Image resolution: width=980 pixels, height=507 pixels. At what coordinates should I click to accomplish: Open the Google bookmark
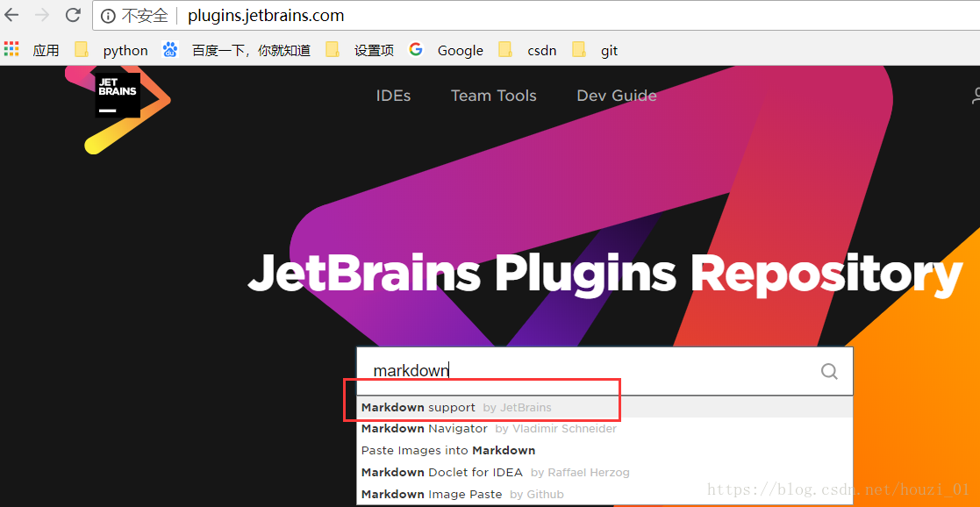(447, 50)
